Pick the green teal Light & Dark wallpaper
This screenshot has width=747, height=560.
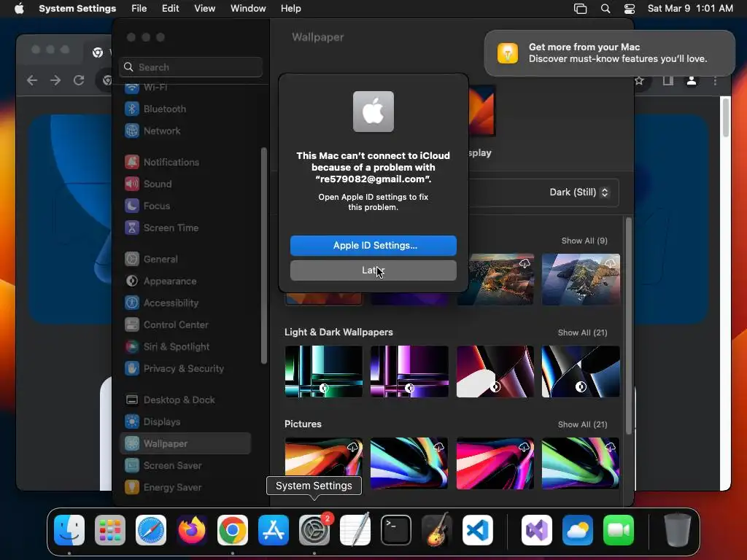(x=323, y=371)
